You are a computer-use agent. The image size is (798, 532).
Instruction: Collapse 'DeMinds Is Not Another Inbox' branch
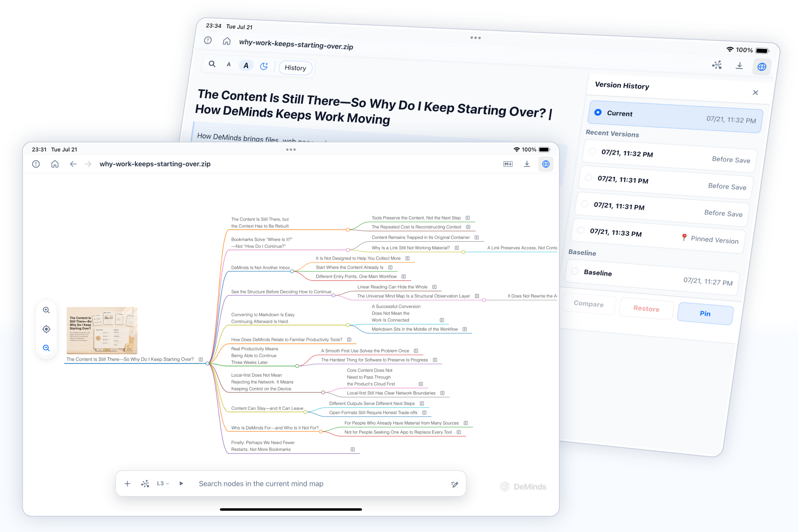coord(292,271)
